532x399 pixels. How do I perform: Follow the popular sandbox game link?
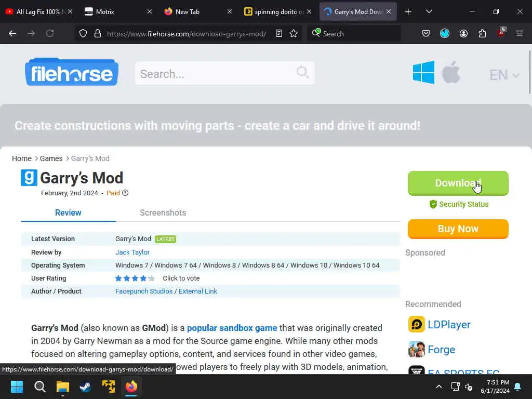click(x=232, y=328)
